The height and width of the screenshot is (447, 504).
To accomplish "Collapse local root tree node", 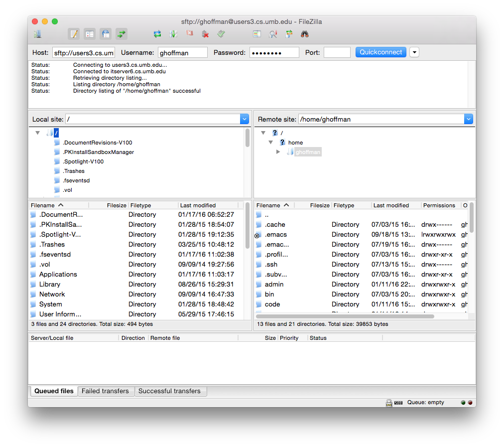I will [38, 133].
